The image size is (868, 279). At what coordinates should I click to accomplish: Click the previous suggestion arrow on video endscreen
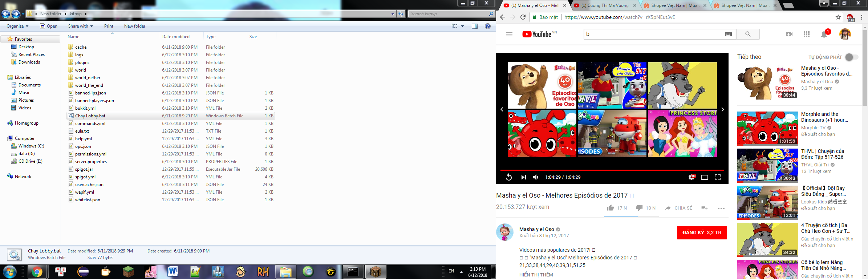(x=502, y=109)
